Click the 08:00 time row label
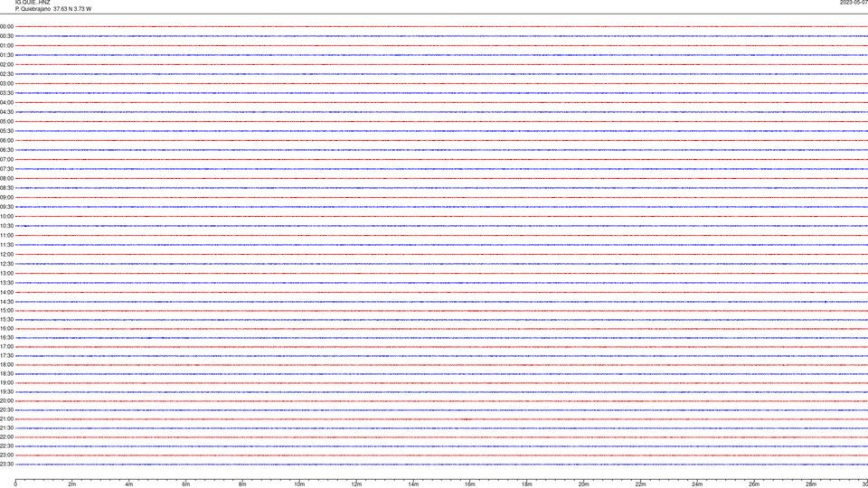 6,179
